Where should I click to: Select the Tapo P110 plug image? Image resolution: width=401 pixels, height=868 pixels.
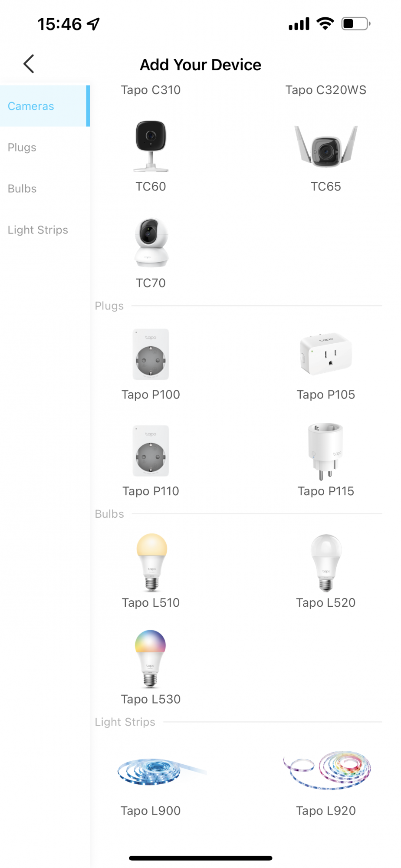[151, 450]
